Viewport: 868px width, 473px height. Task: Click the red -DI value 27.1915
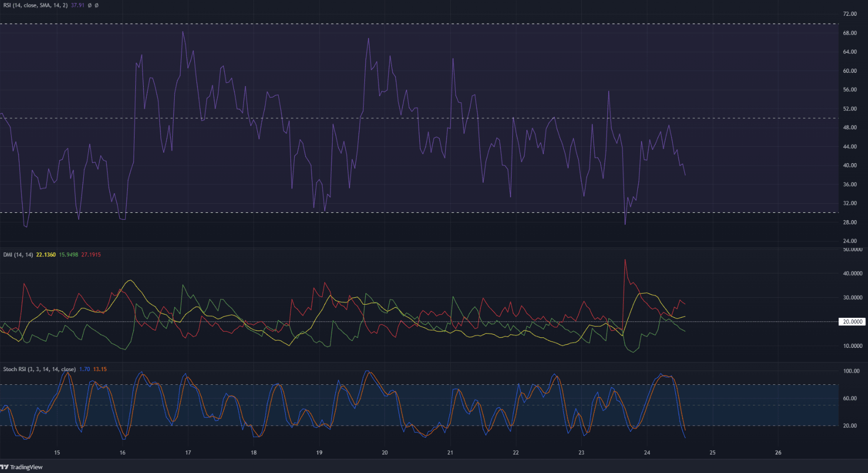click(x=91, y=254)
